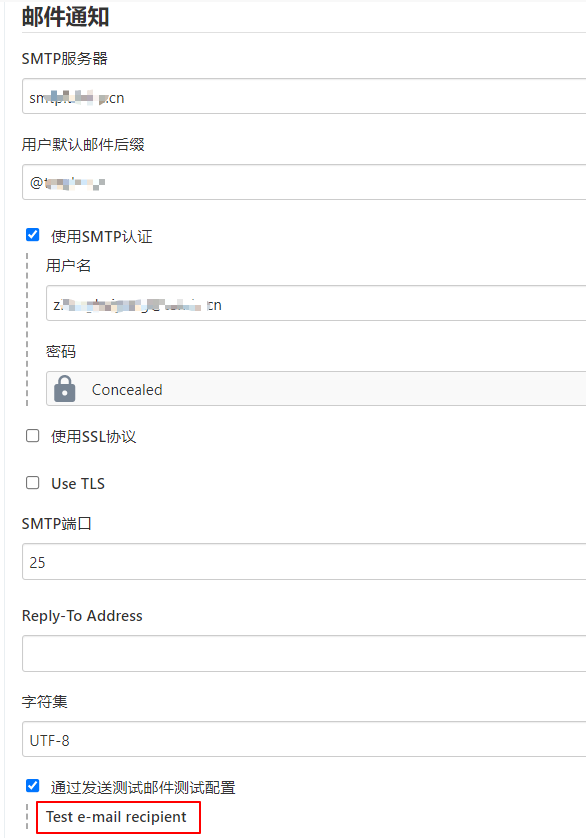Uncheck the 使用SMTP认证 checkbox
Image resolution: width=586 pixels, height=838 pixels.
[x=33, y=235]
